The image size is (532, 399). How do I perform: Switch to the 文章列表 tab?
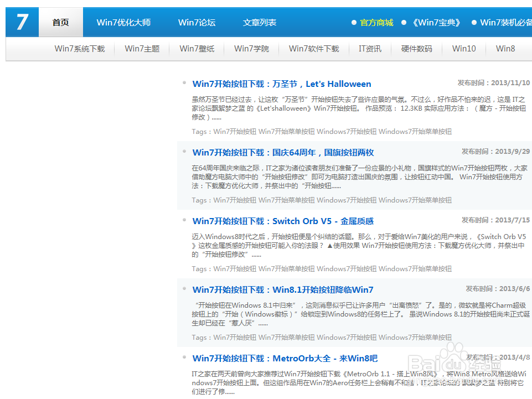[258, 22]
